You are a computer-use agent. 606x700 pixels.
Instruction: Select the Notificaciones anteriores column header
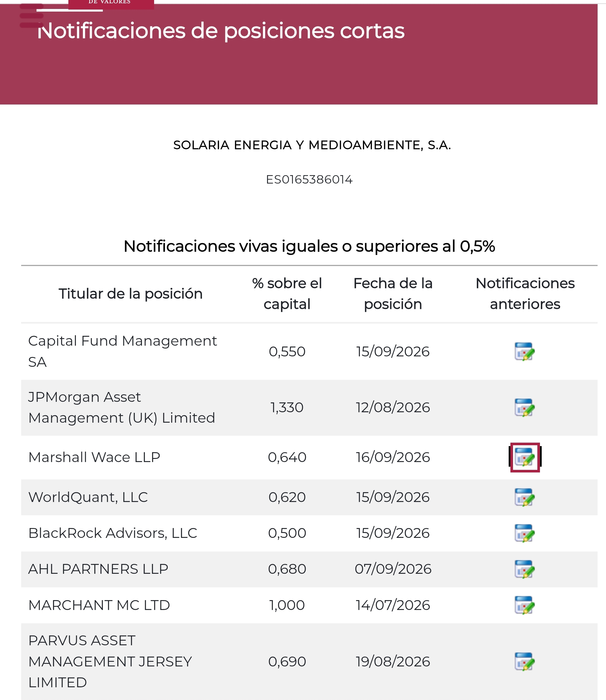(x=525, y=294)
